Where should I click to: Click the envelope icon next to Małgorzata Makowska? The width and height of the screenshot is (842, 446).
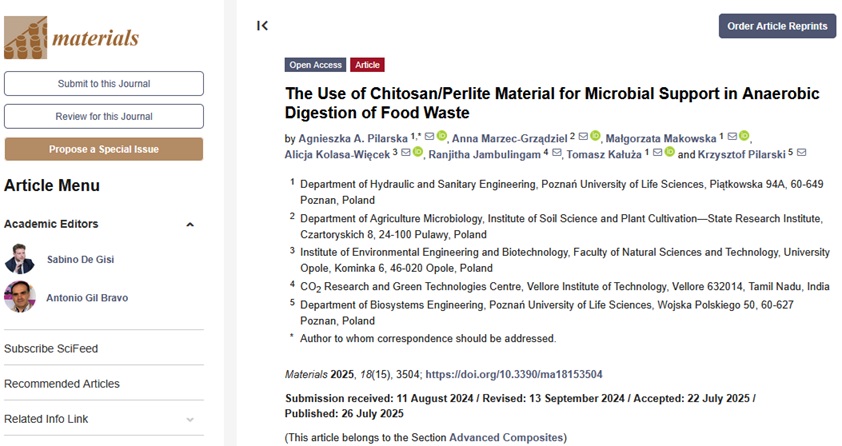(x=732, y=136)
